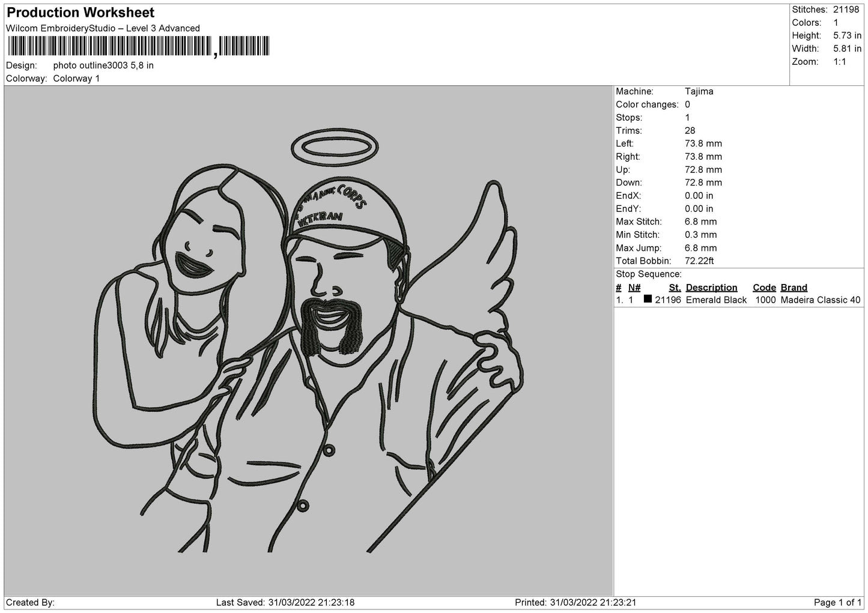This screenshot has height=613, width=868.
Task: Click the Madeira Classic 40 brand text
Action: click(820, 300)
